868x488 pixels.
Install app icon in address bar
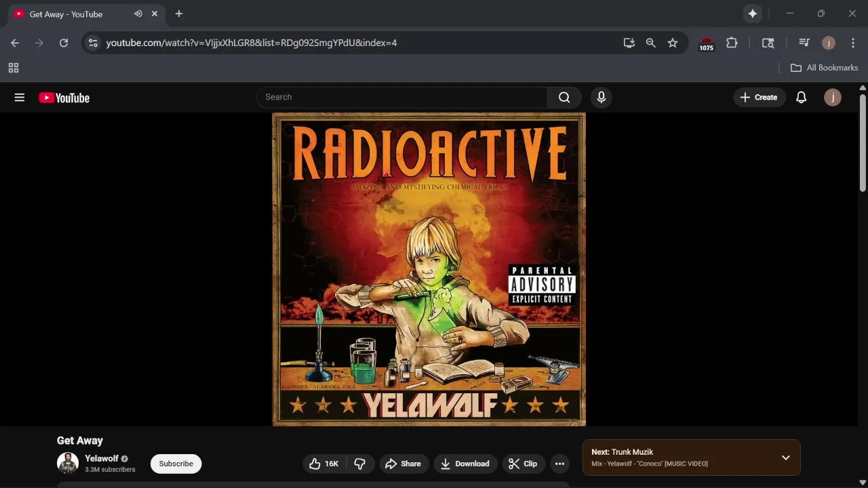tap(629, 43)
